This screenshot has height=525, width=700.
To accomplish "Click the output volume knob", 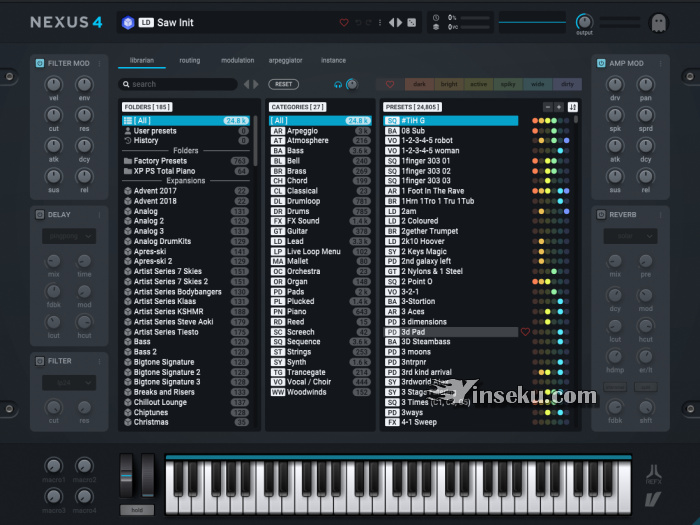I will click(584, 22).
